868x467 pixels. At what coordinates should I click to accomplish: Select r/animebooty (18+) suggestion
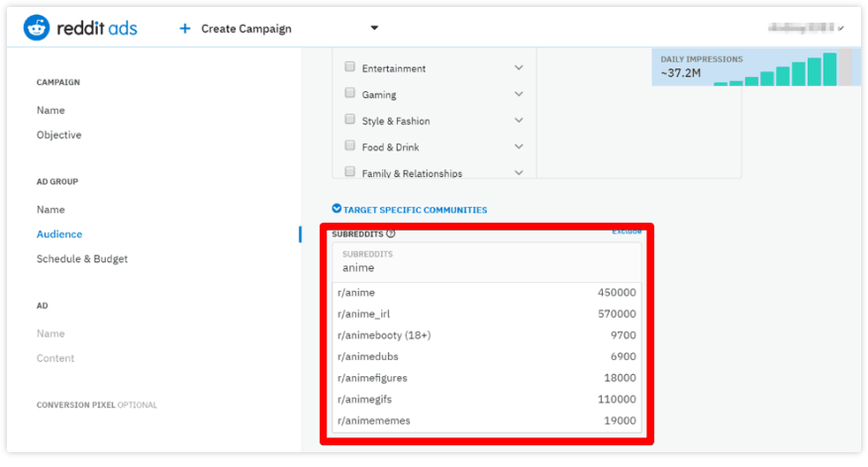click(x=487, y=335)
